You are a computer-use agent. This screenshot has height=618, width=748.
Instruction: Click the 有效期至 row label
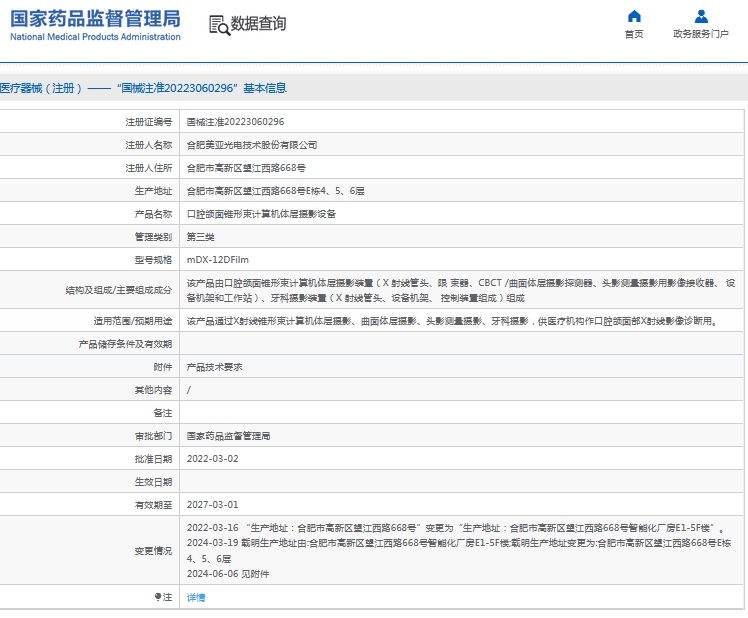click(x=153, y=504)
